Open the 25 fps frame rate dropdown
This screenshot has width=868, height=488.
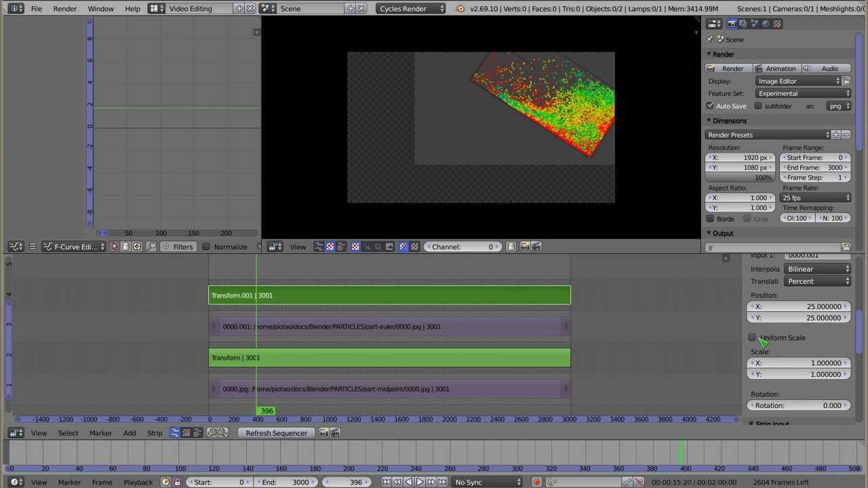click(x=816, y=198)
